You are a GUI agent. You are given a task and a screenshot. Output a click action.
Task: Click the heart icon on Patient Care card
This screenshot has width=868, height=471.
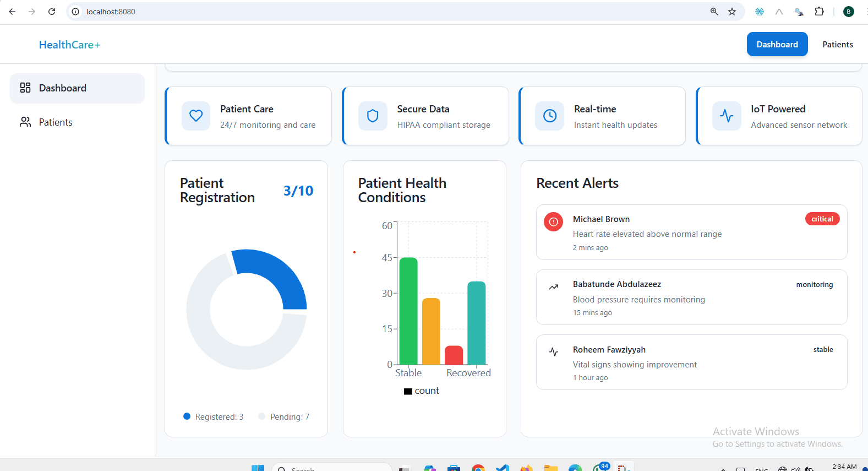click(196, 116)
